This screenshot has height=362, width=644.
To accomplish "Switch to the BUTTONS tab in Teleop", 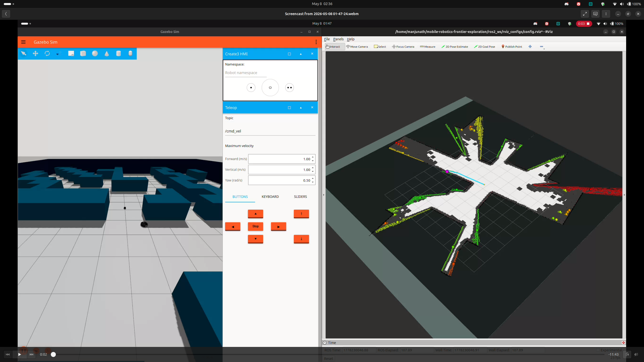I will (x=240, y=197).
